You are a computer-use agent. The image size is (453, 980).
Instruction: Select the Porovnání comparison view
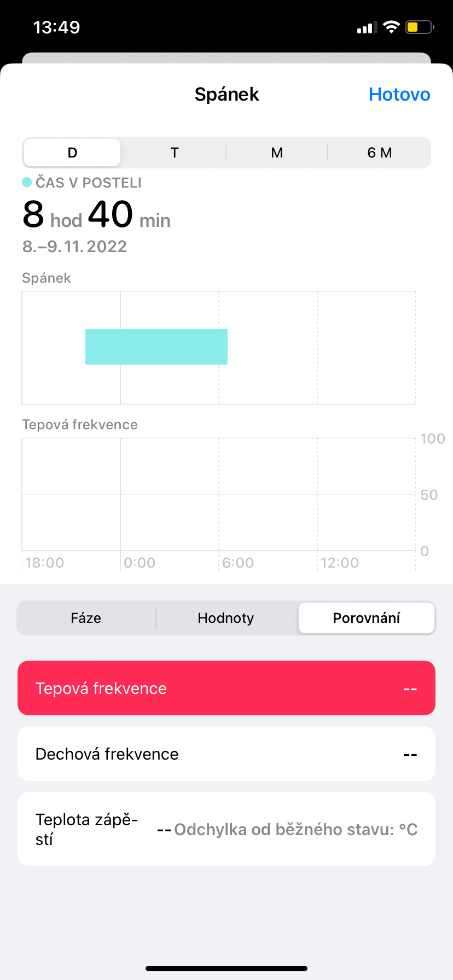coord(366,618)
